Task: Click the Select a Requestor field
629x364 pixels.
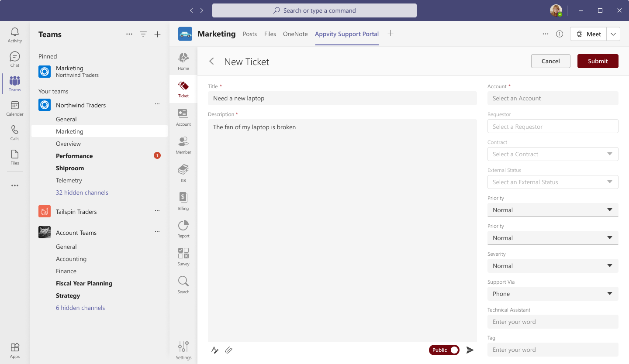Action: 553,127
